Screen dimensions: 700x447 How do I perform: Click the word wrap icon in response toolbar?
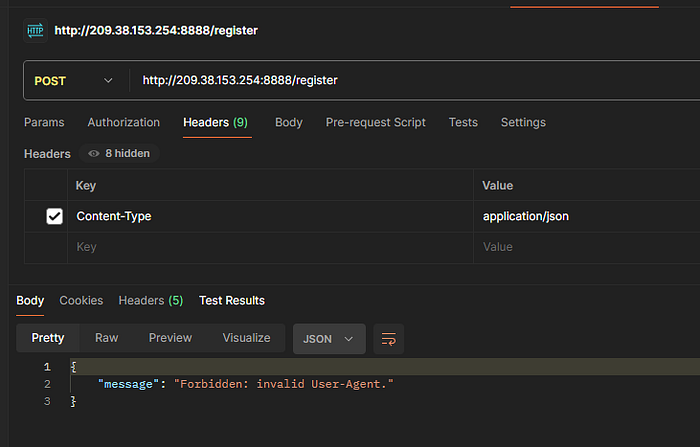388,339
